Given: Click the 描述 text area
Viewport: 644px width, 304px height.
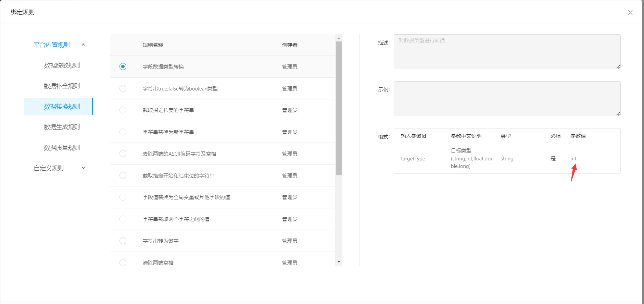Looking at the screenshot, I should [x=507, y=52].
